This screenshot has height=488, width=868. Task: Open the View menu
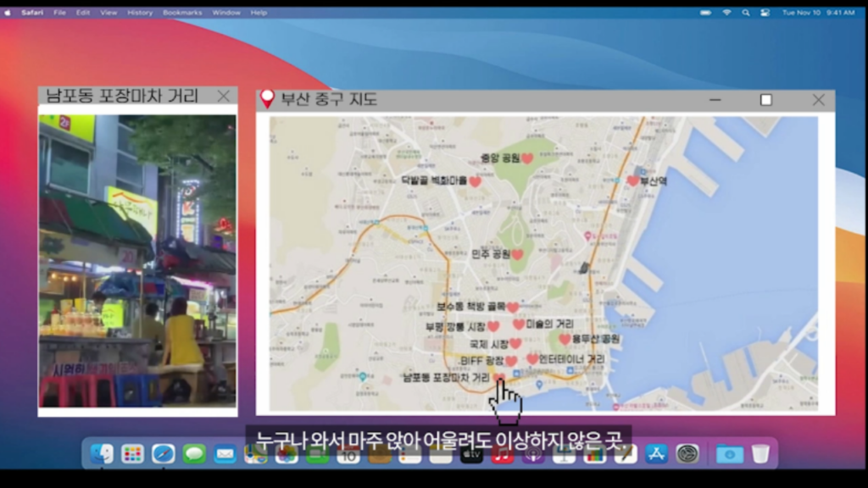coord(108,12)
